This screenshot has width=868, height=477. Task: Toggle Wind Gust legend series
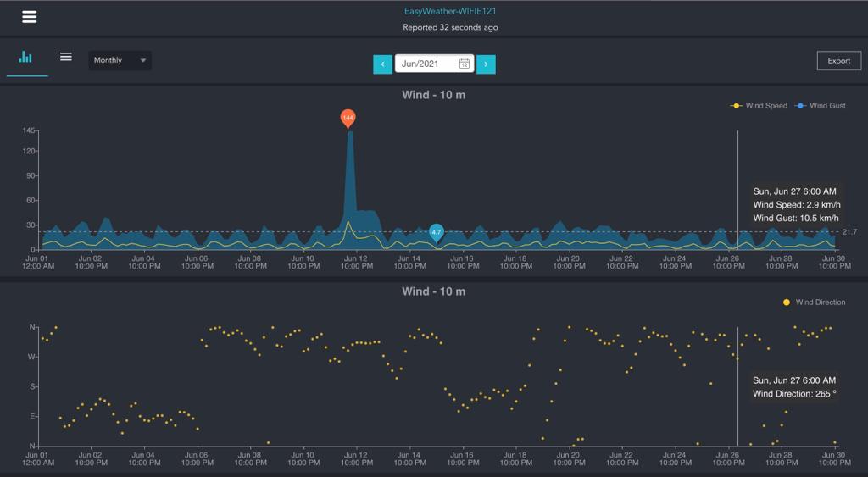point(821,106)
